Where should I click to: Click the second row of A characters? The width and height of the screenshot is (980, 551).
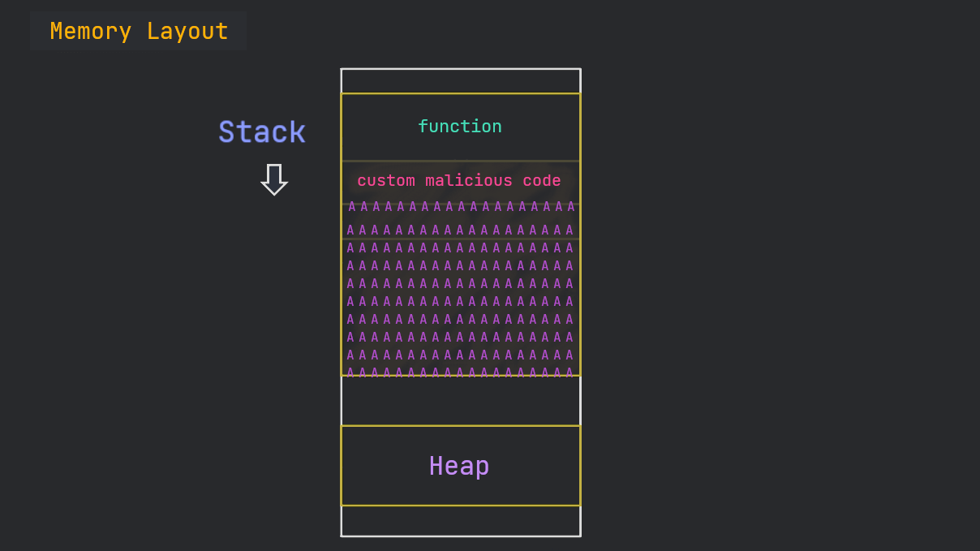point(460,230)
